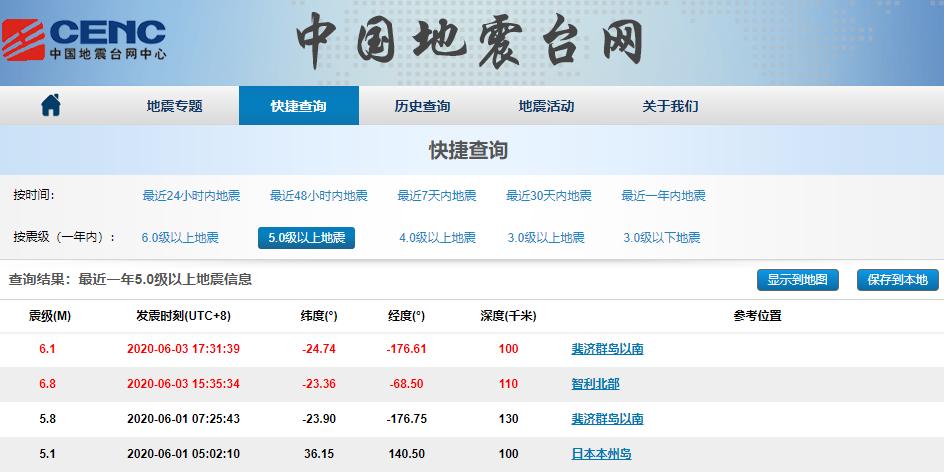Click the latitude value -23.90

tap(319, 419)
